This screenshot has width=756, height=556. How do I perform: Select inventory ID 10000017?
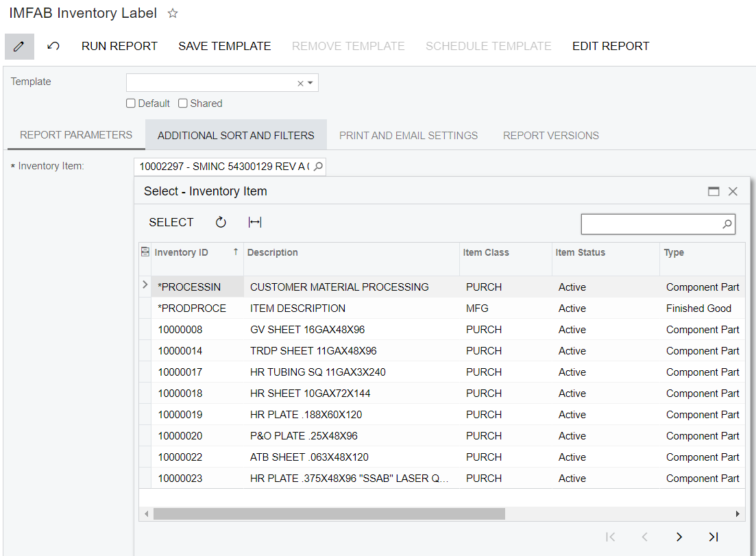[180, 372]
